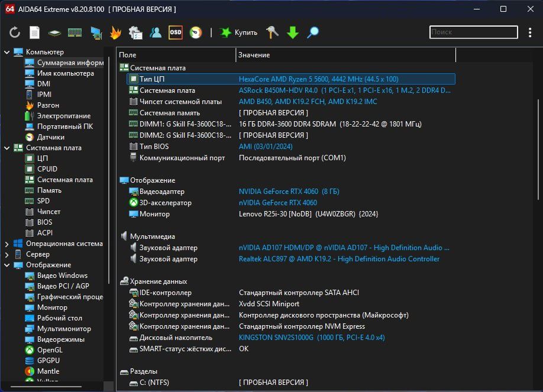Open the ASRock B450M-HDV R4.0 link

[x=345, y=90]
